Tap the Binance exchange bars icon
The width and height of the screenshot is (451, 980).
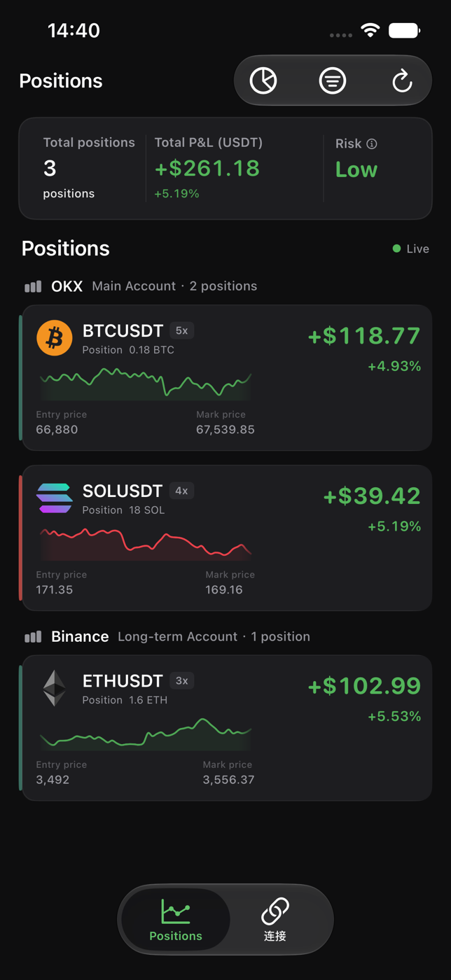point(33,637)
